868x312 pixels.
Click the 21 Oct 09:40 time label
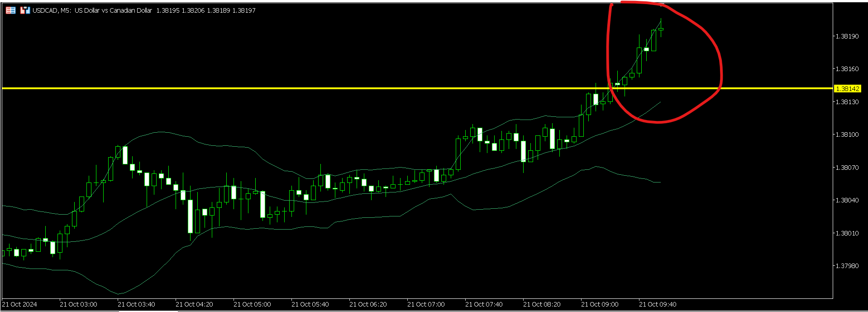pos(658,304)
